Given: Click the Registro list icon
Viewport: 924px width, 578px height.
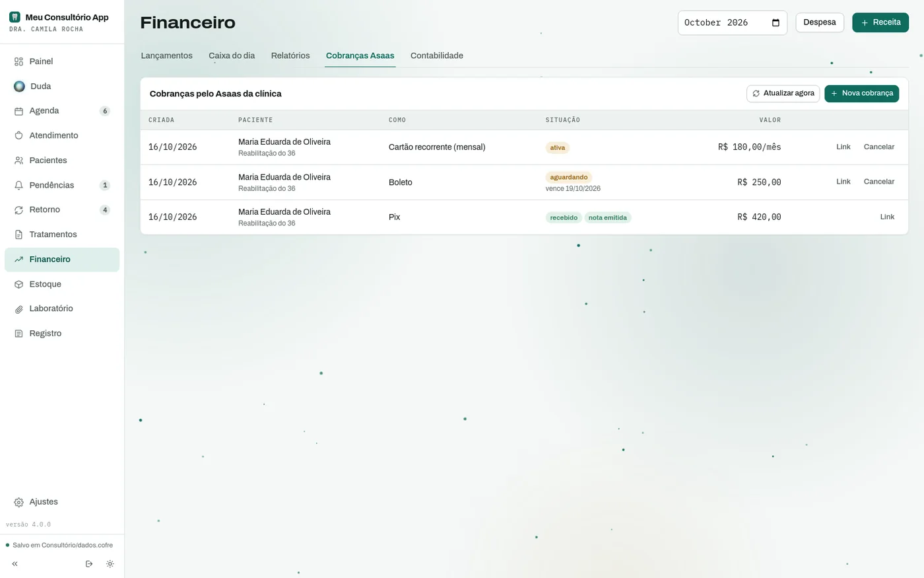Looking at the screenshot, I should pyautogui.click(x=18, y=334).
